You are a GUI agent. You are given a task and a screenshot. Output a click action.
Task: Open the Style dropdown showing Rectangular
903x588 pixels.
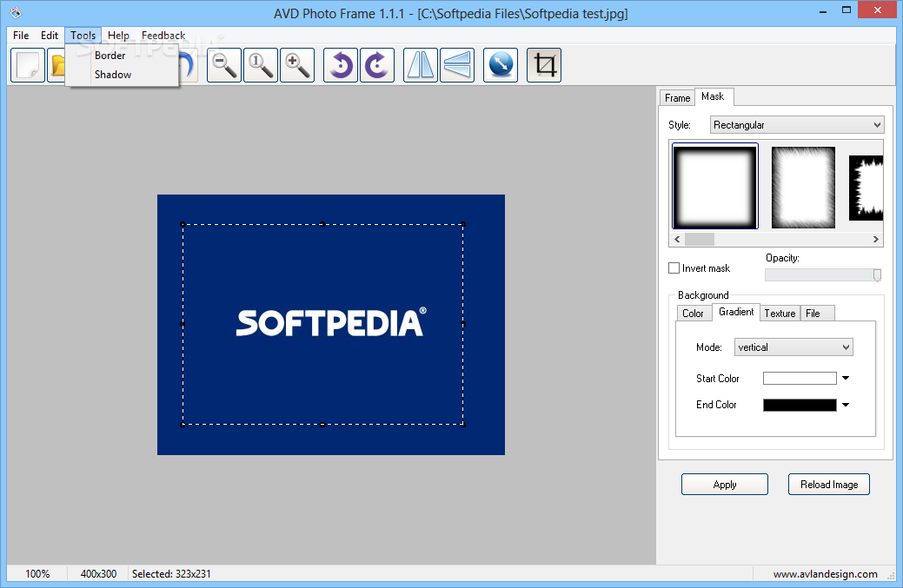796,125
